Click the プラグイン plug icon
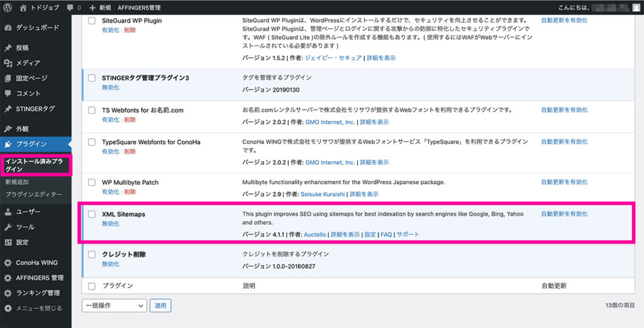644x328 pixels. pyautogui.click(x=8, y=144)
